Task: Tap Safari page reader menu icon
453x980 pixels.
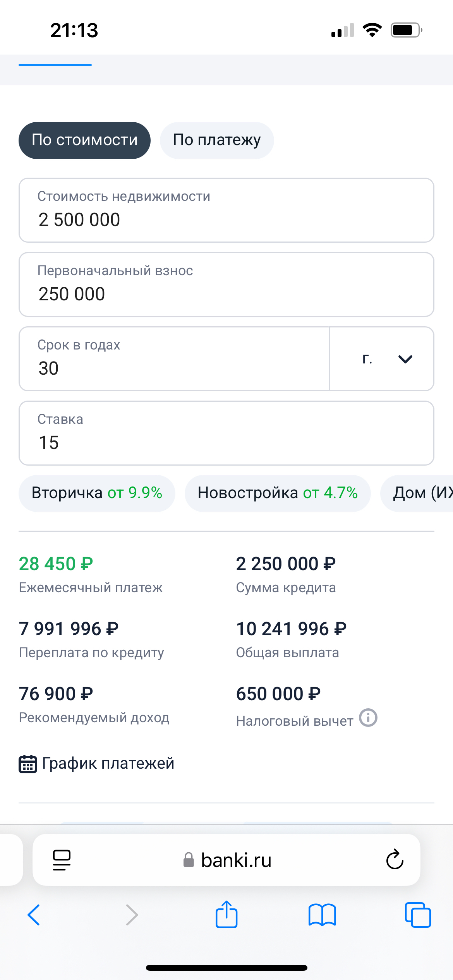Action: (x=62, y=860)
